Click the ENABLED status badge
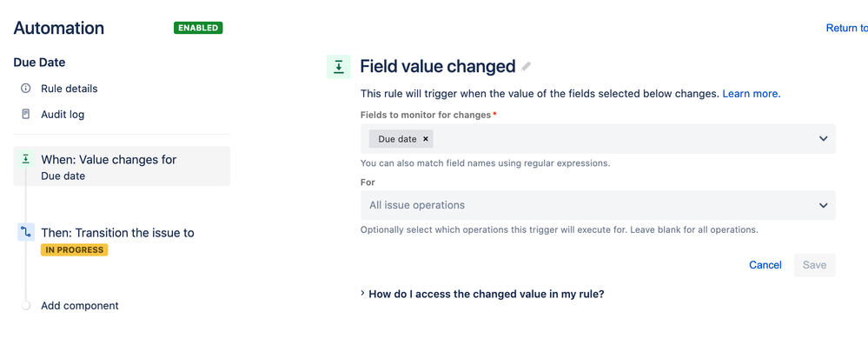Viewport: 868px width, 345px height. 198,28
